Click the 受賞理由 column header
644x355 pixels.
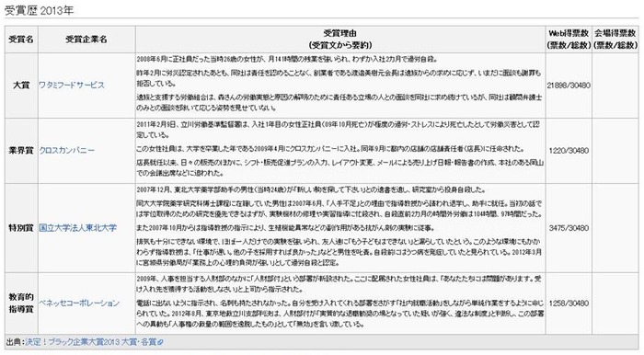340,40
